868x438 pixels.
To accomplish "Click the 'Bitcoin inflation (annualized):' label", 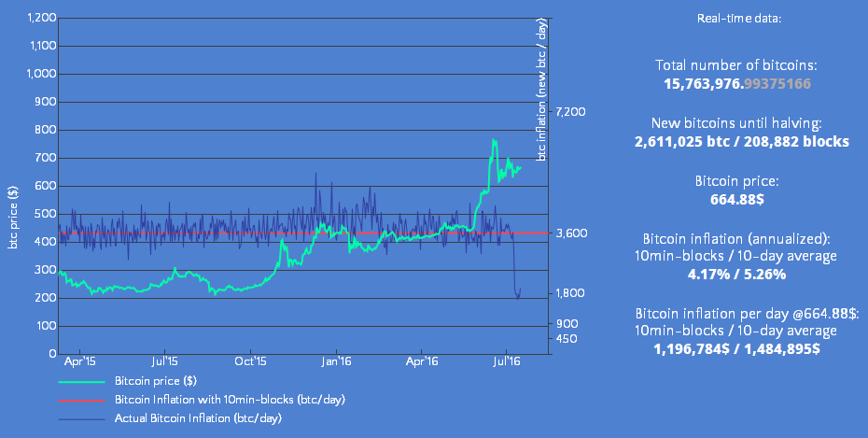I will point(736,239).
